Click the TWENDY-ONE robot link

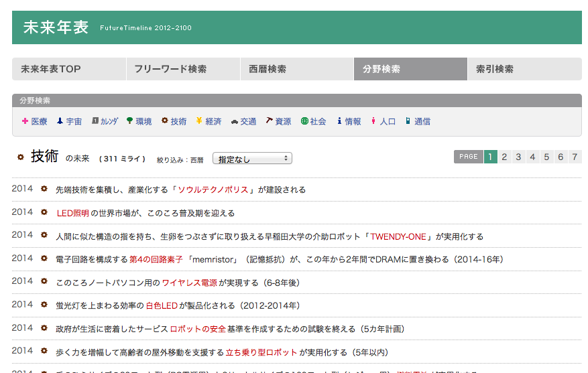pyautogui.click(x=400, y=236)
